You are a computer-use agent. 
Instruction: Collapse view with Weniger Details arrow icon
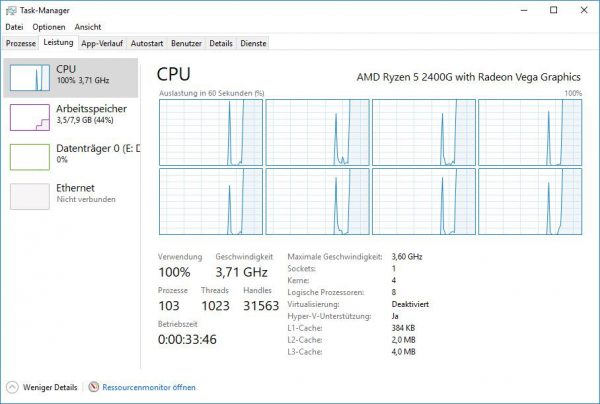coord(12,387)
